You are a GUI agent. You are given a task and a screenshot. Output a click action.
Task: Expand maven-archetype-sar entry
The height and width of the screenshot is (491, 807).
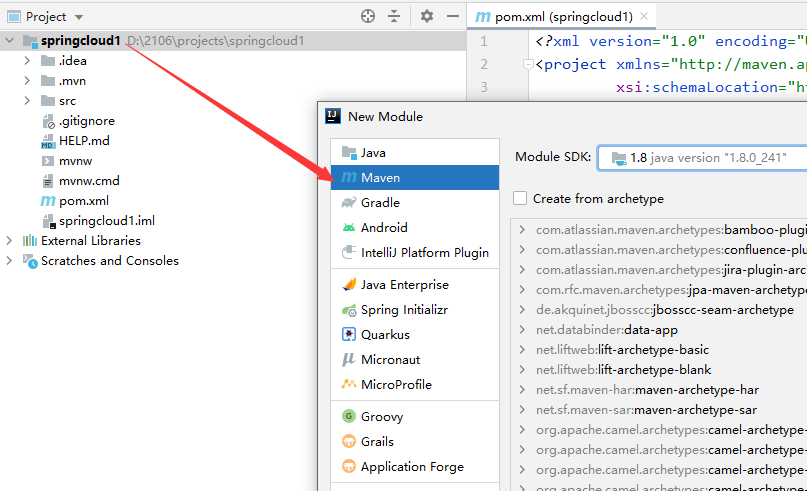[522, 410]
